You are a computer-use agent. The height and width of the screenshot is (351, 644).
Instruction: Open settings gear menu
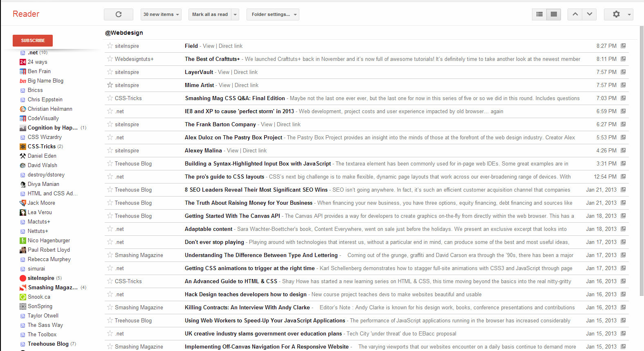tap(616, 14)
